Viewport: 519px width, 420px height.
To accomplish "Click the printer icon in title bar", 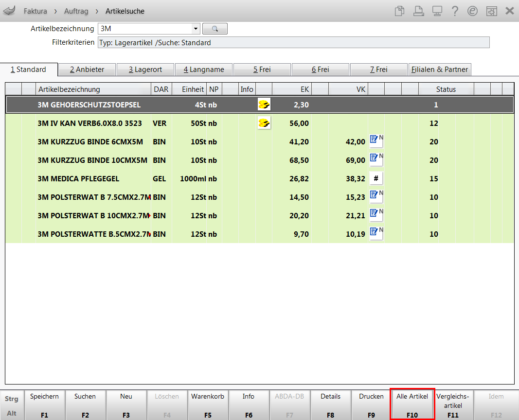I will point(418,11).
